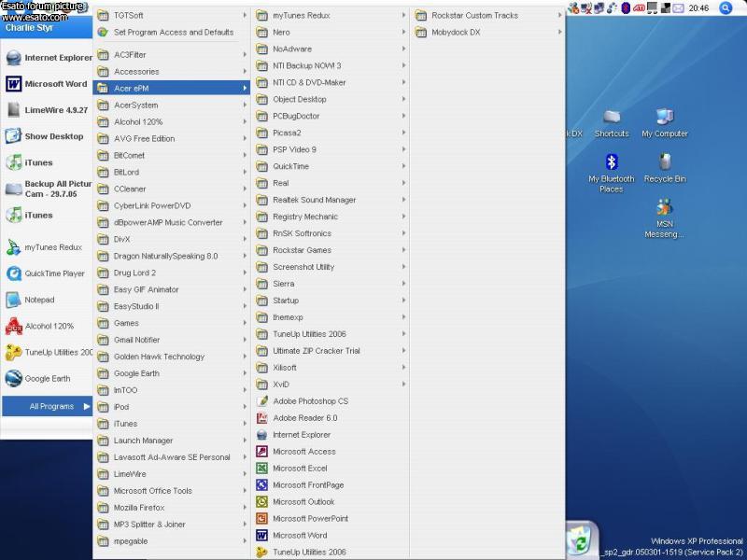The image size is (747, 560).
Task: Open the All Programs menu
Action: [48, 406]
